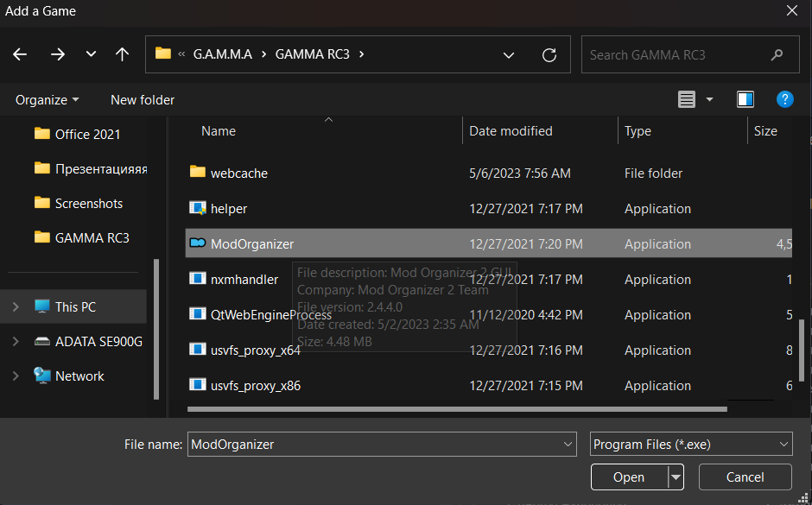Select the nxmhandler application file
The width and height of the screenshot is (812, 505).
click(x=244, y=280)
